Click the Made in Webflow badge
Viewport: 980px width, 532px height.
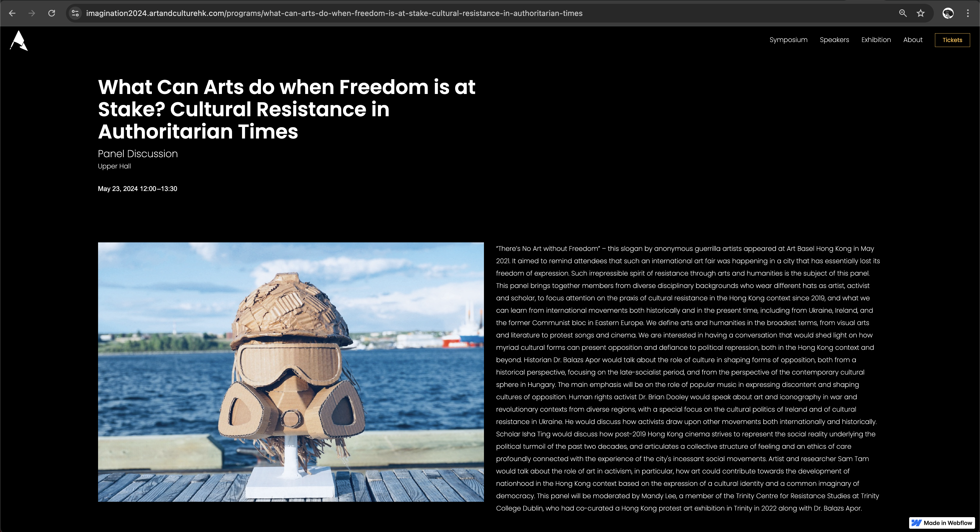point(942,522)
